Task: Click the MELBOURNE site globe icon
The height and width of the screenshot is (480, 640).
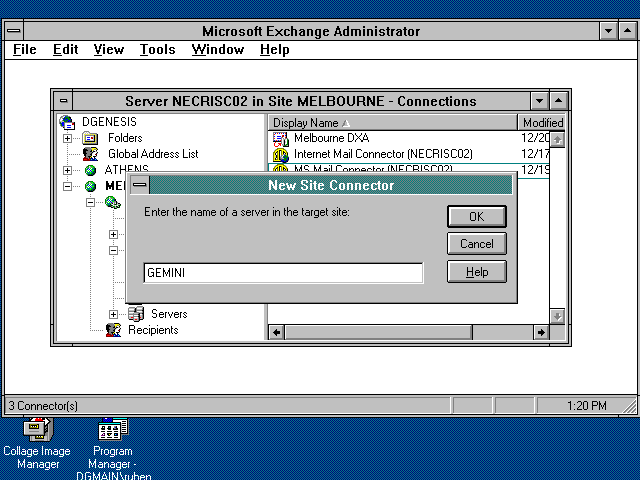Action: [x=90, y=186]
